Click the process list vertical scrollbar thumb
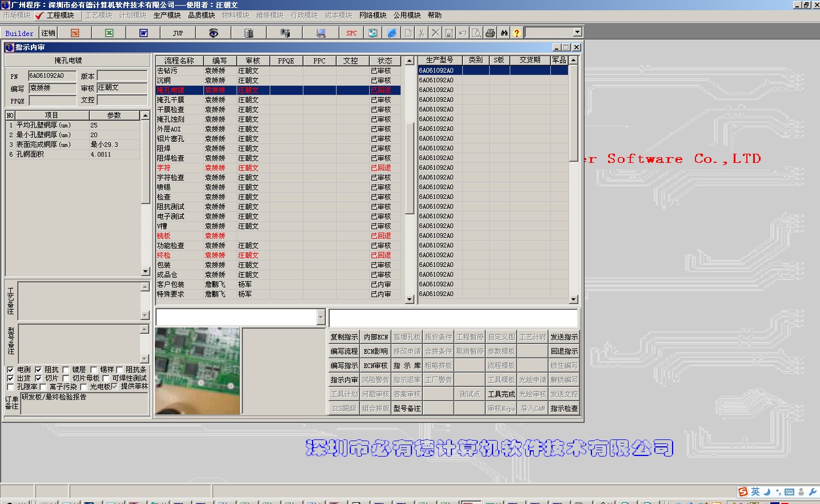Image resolution: width=820 pixels, height=504 pixels. [409, 168]
